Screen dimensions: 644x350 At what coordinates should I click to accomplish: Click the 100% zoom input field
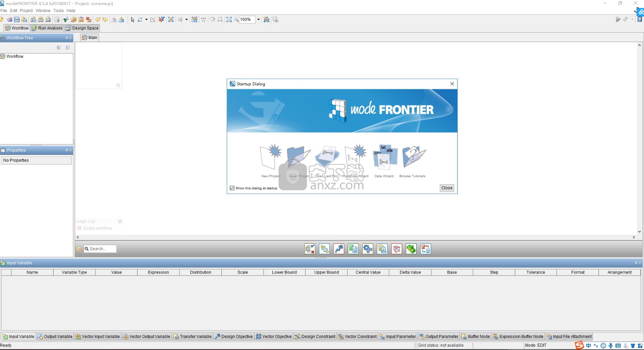(x=247, y=19)
